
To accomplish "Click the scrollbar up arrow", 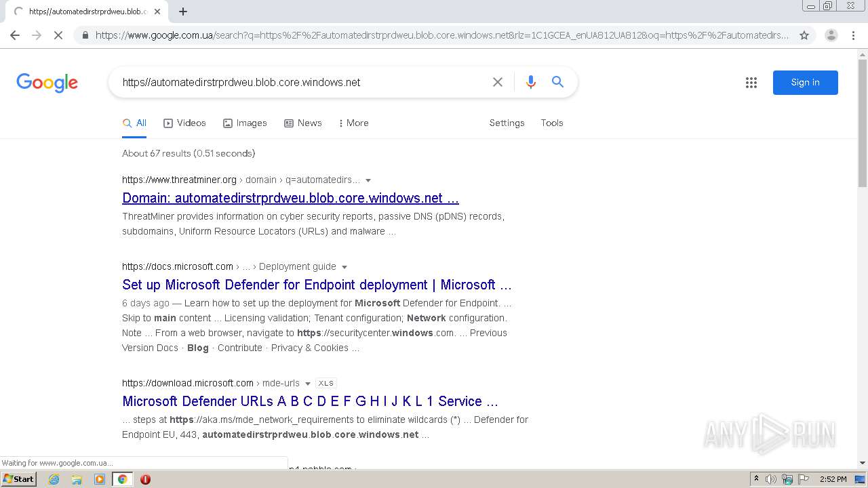I will pyautogui.click(x=863, y=54).
